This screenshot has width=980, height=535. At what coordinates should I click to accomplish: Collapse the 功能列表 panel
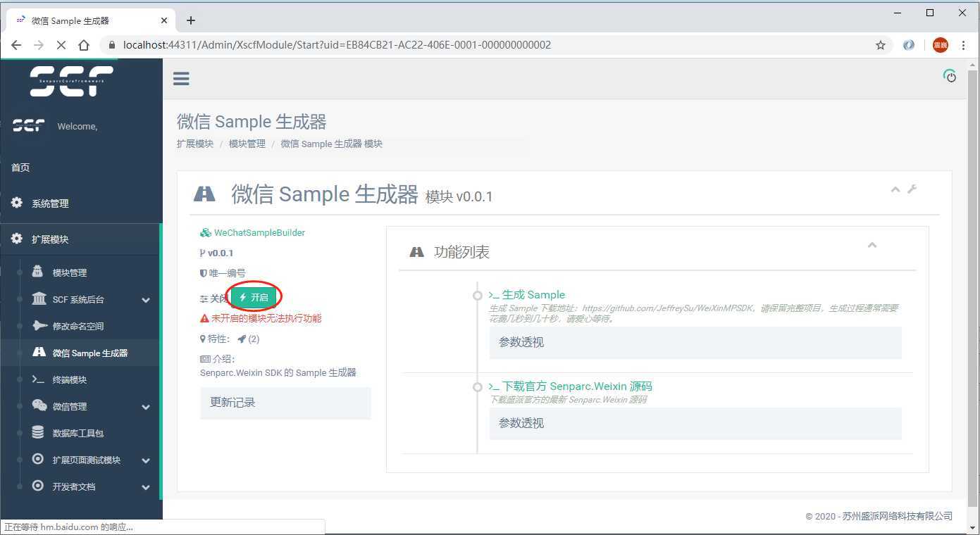pyautogui.click(x=872, y=245)
